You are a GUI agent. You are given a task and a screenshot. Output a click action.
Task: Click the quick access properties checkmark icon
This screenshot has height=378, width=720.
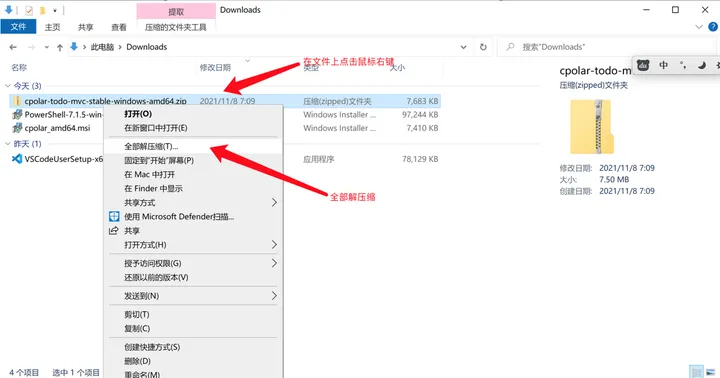(x=29, y=10)
